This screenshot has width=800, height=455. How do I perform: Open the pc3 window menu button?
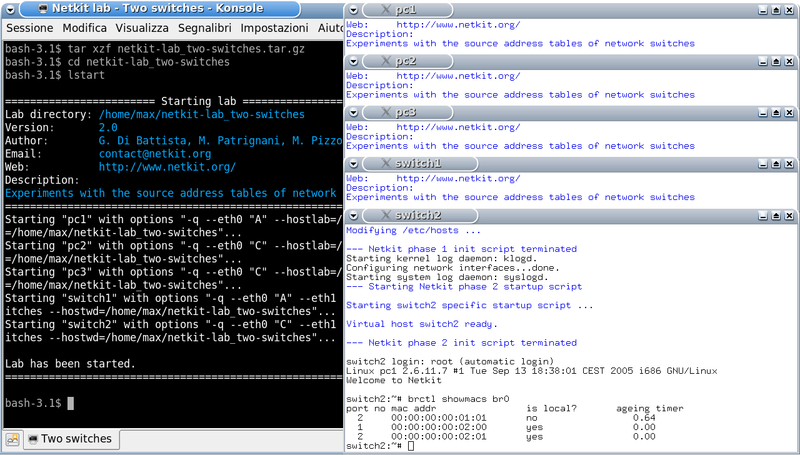pyautogui.click(x=354, y=112)
